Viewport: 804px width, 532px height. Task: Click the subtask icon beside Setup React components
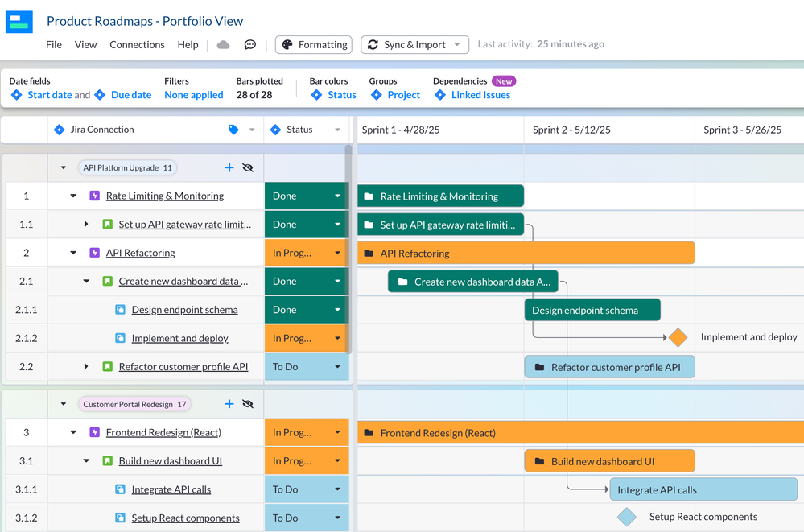point(120,518)
